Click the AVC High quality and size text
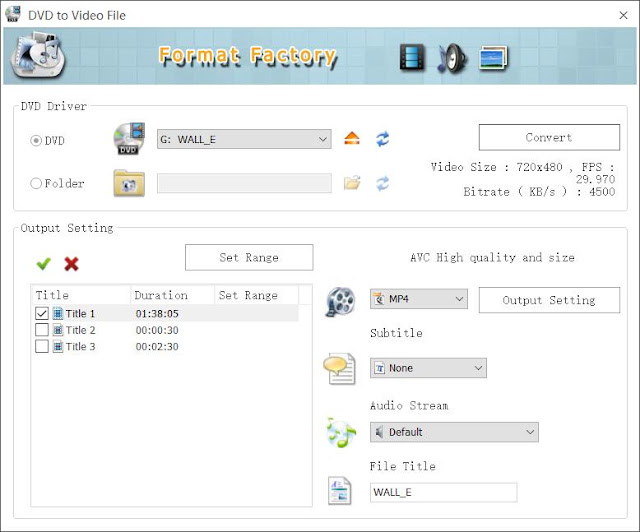 (x=492, y=258)
